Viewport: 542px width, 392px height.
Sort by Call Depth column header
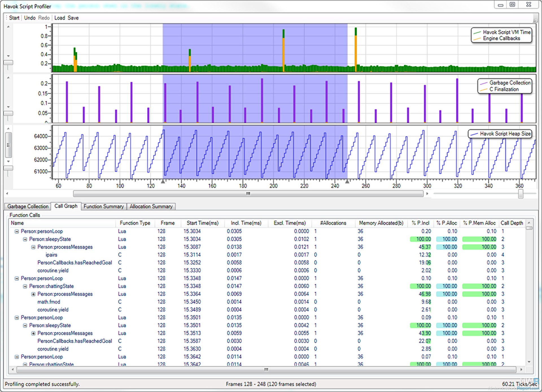[x=512, y=223]
